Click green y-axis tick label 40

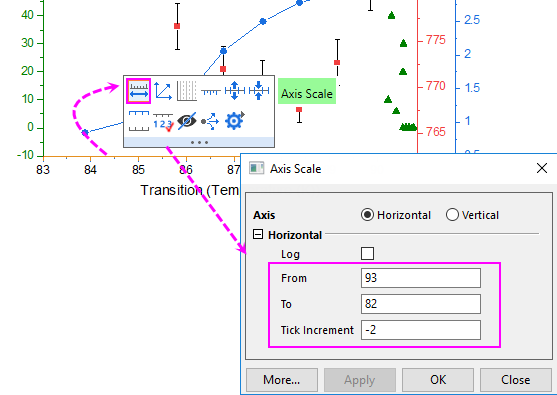pos(27,15)
